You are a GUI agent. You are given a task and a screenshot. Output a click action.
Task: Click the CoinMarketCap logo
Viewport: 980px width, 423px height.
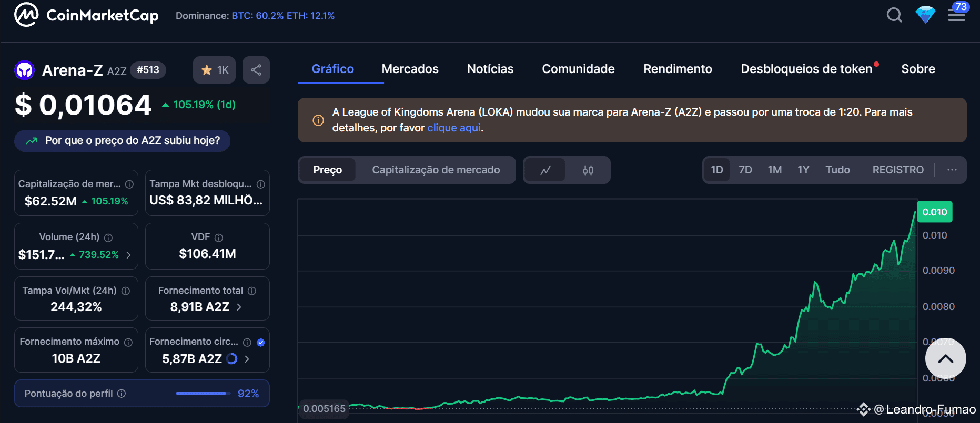(86, 15)
